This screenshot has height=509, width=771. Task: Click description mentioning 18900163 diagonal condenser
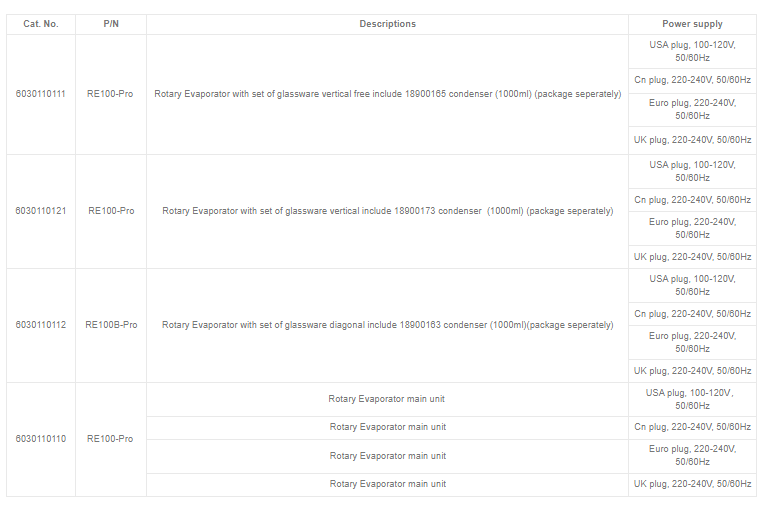coord(387,325)
